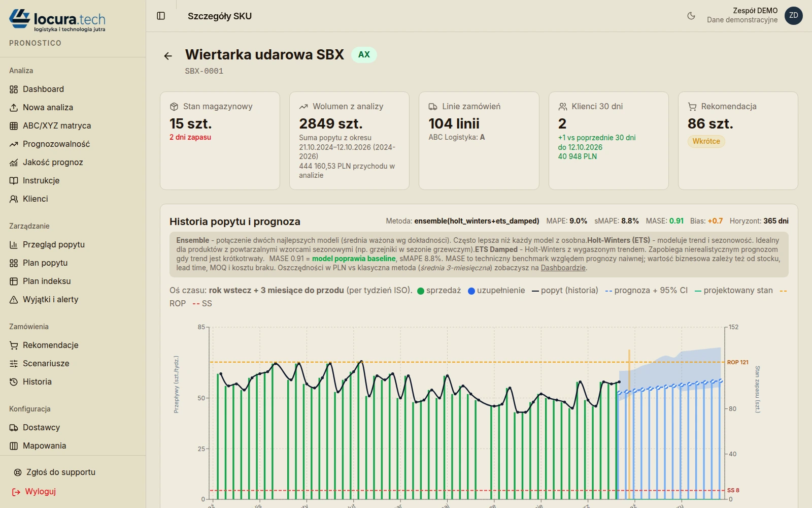Screen dimensions: 812x508
Task: Follow the Dashboardzie link
Action: point(563,268)
